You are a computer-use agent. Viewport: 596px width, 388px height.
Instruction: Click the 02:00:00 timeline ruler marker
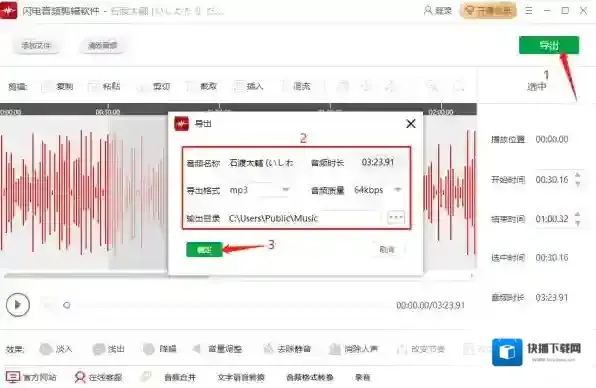click(x=441, y=112)
